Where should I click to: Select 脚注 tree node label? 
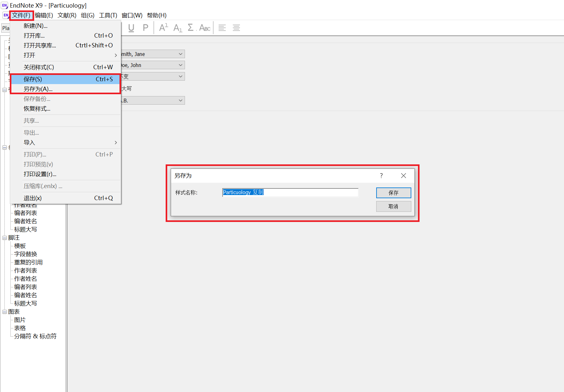(14, 238)
